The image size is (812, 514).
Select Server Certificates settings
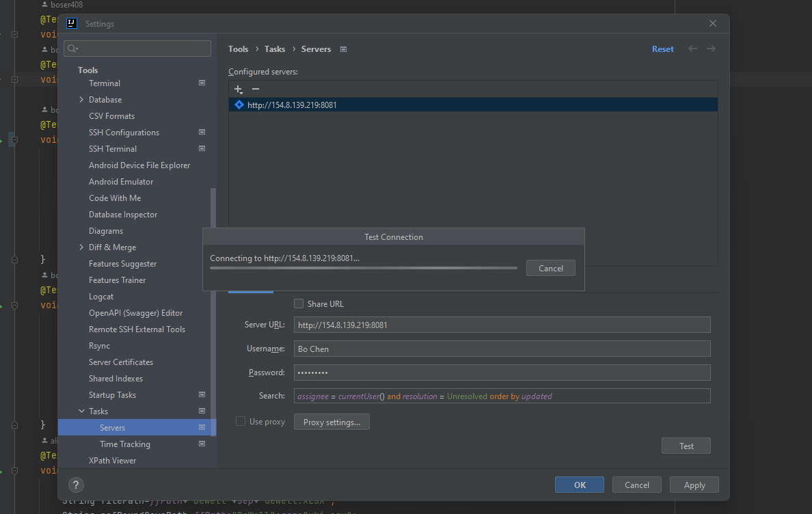click(x=121, y=362)
